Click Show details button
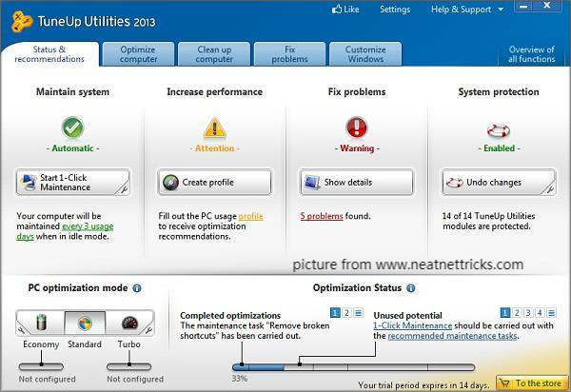The height and width of the screenshot is (392, 571). (x=357, y=182)
